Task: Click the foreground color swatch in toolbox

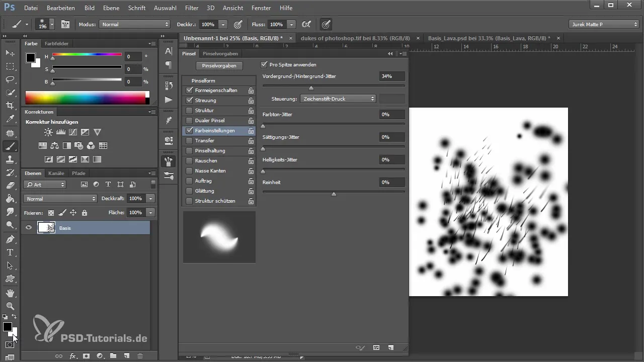Action: 7,327
